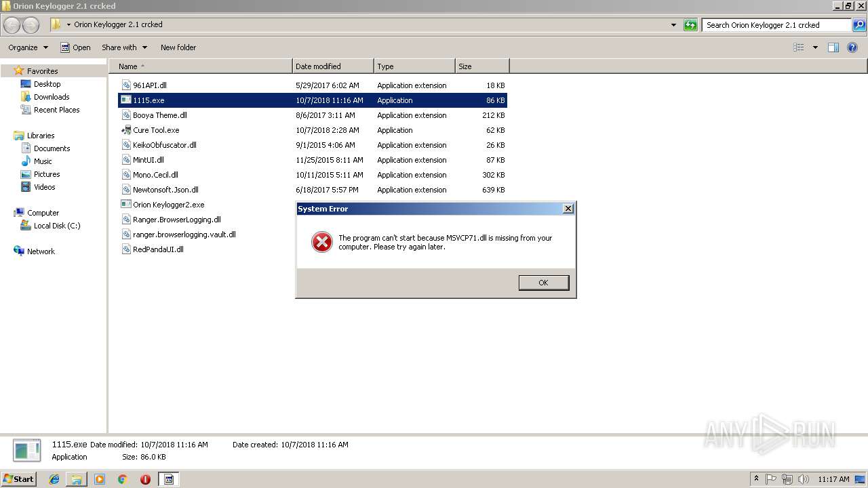Close the System Error dialog
Image resolution: width=868 pixels, height=488 pixels.
(568, 209)
